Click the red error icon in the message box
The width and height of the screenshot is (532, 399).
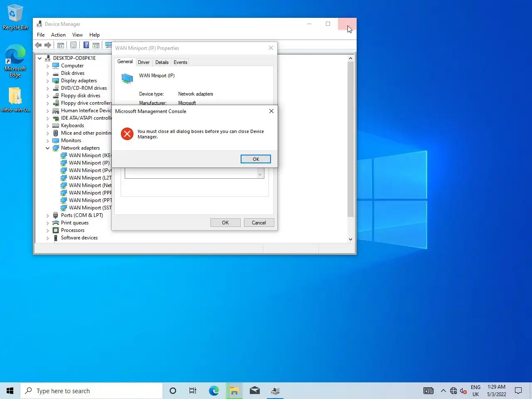tap(127, 134)
